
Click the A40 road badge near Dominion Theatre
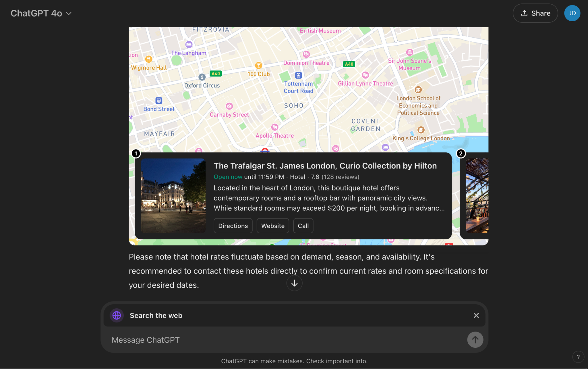(349, 64)
